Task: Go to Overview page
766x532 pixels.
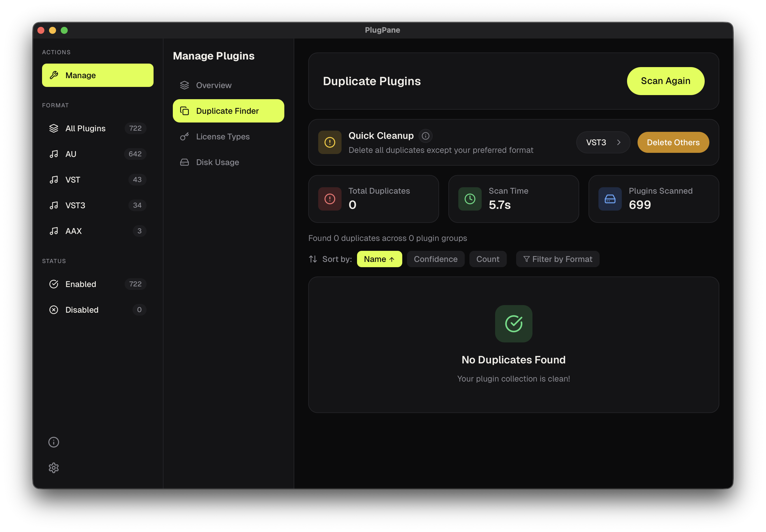Action: [229, 85]
